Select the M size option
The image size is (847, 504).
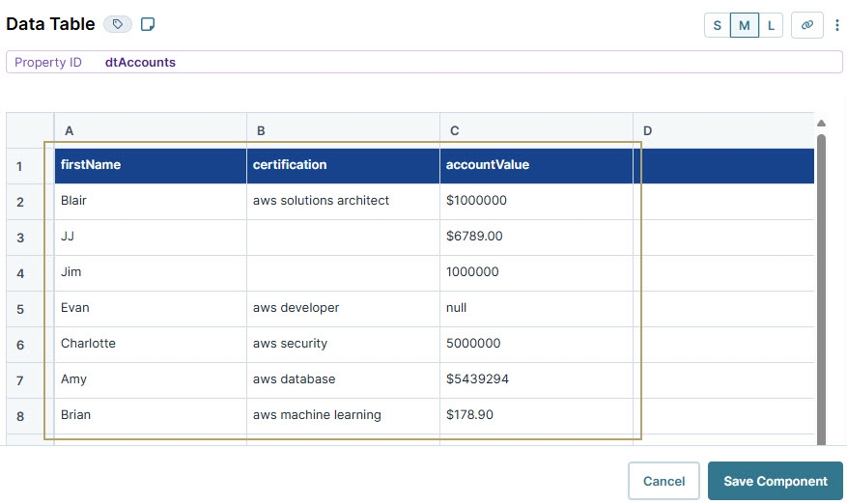[x=745, y=25]
